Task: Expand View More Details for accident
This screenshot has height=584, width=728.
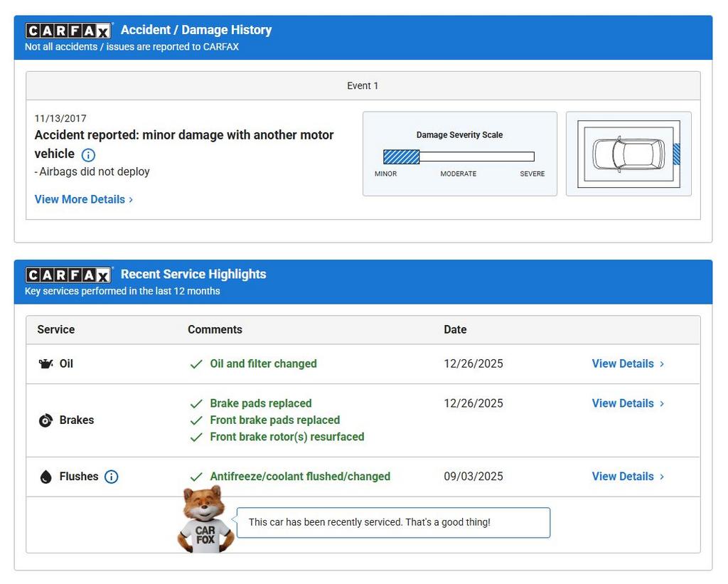Action: pyautogui.click(x=84, y=199)
